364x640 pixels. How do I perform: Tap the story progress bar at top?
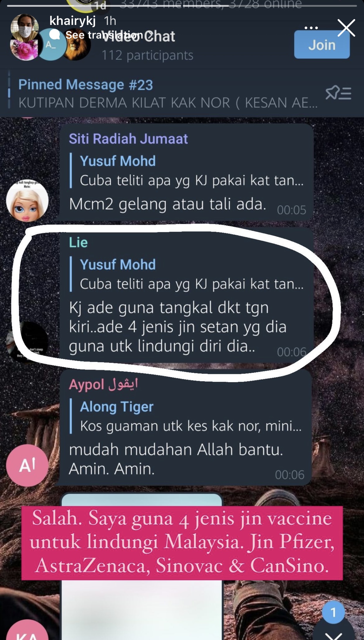pos(182,6)
